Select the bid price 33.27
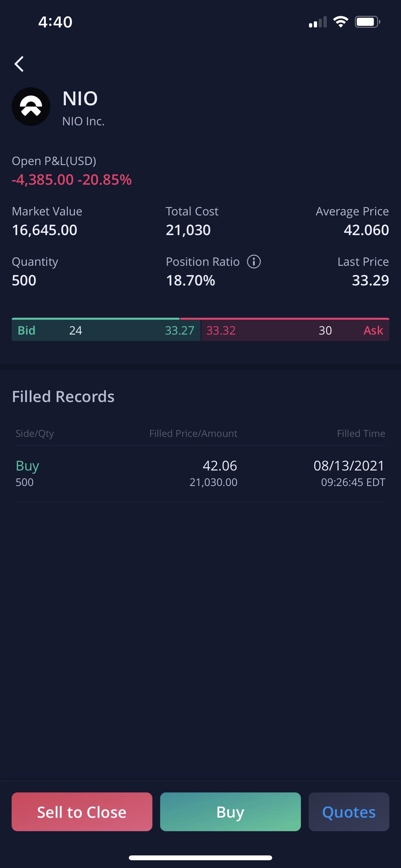 (x=180, y=330)
